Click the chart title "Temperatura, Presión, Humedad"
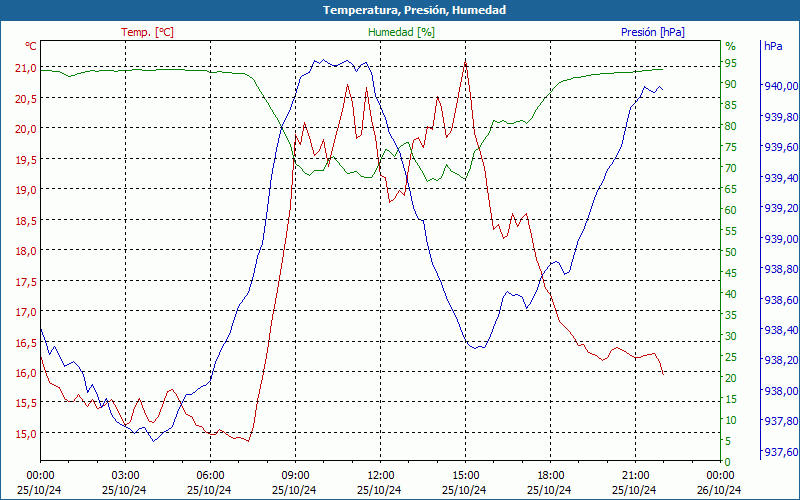800x500 pixels. tap(414, 10)
